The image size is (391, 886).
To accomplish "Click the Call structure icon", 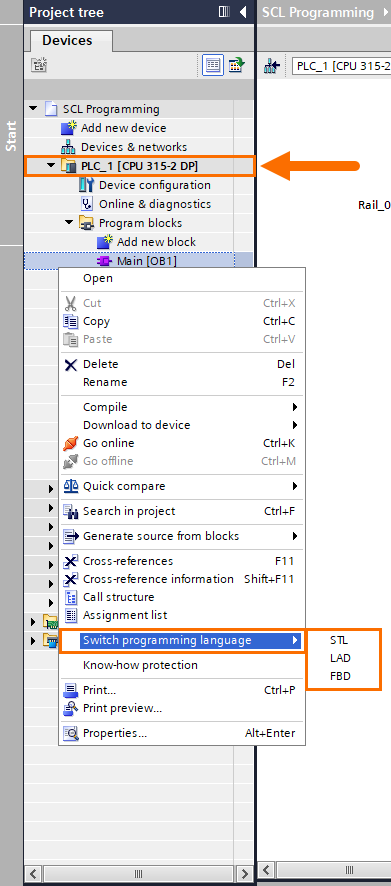I will point(71,597).
